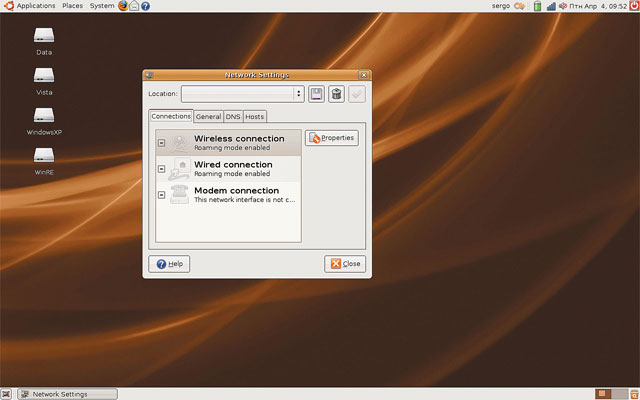This screenshot has height=400, width=640.
Task: Click the sergo user switcher
Action: 501,6
